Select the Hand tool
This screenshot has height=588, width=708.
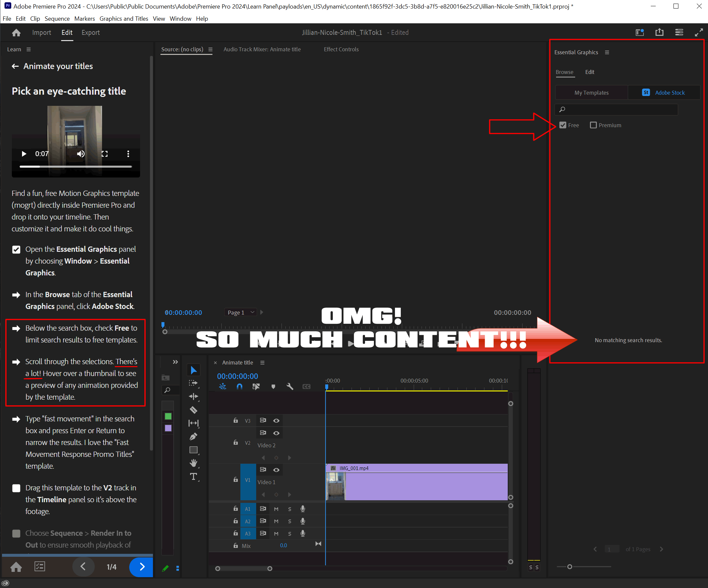click(x=193, y=463)
